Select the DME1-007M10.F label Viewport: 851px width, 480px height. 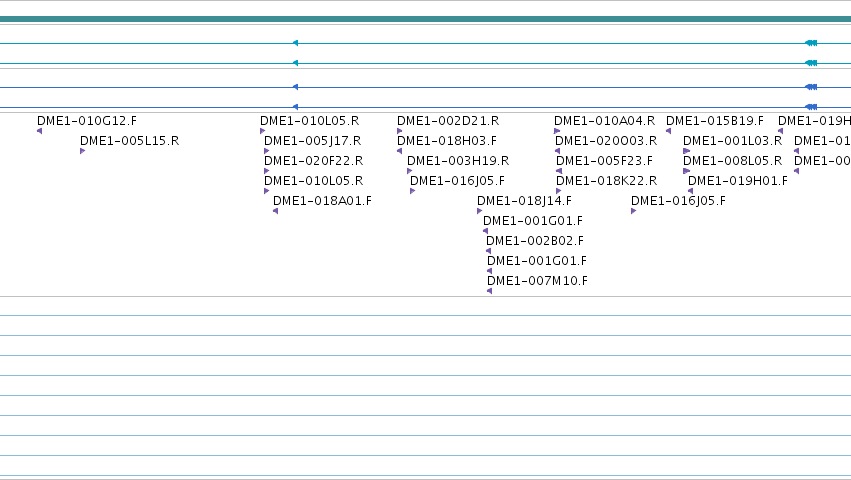coord(537,281)
